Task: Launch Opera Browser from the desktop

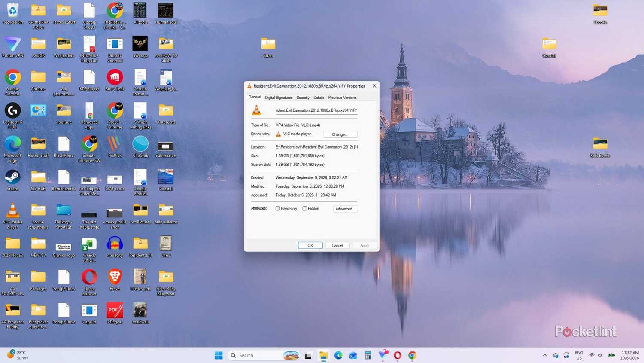Action: pos(89,282)
